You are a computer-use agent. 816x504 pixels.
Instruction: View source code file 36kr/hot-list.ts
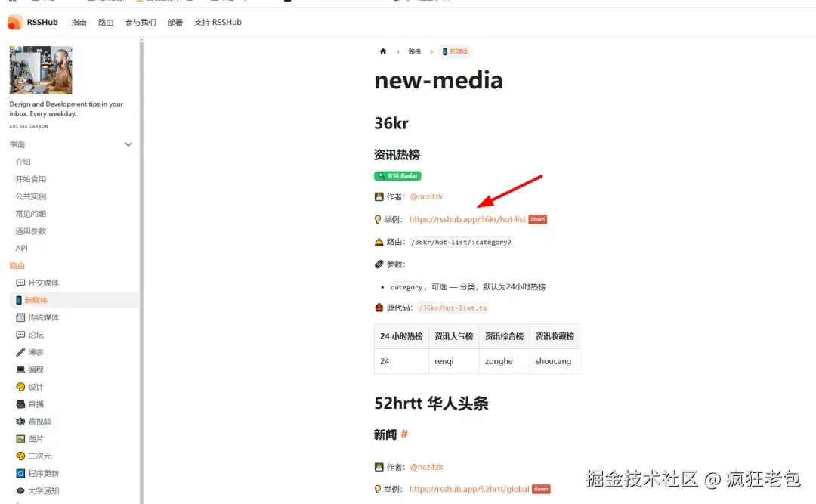452,308
